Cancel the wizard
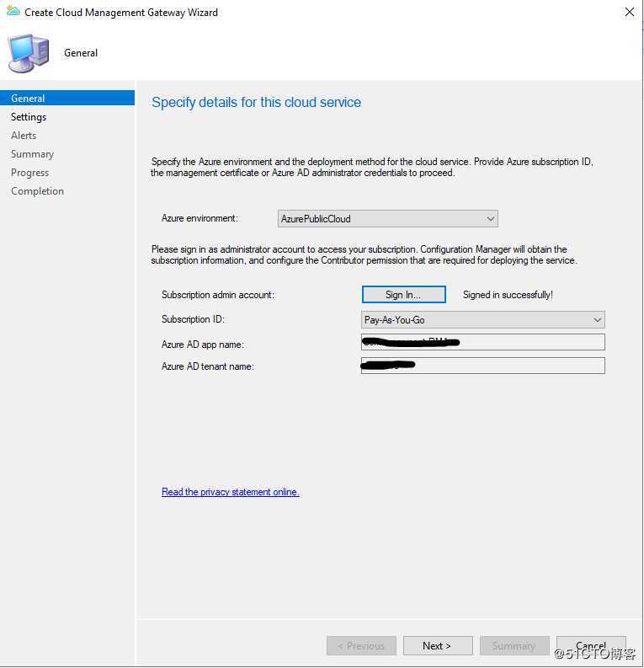This screenshot has height=668, width=644. (591, 645)
